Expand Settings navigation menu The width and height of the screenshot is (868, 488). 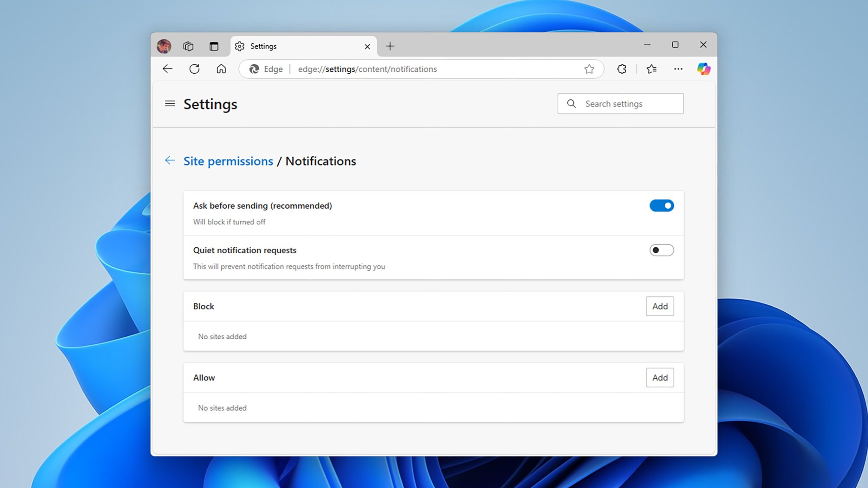coord(169,103)
